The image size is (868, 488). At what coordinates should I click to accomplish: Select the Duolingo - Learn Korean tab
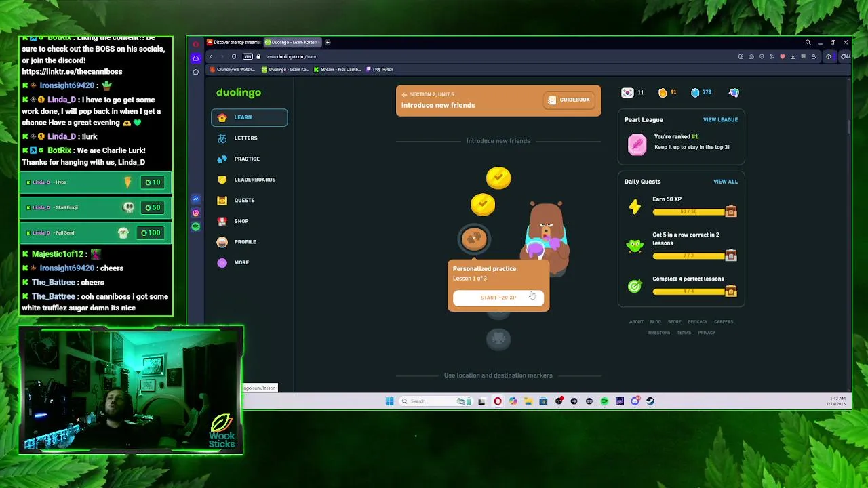[292, 42]
